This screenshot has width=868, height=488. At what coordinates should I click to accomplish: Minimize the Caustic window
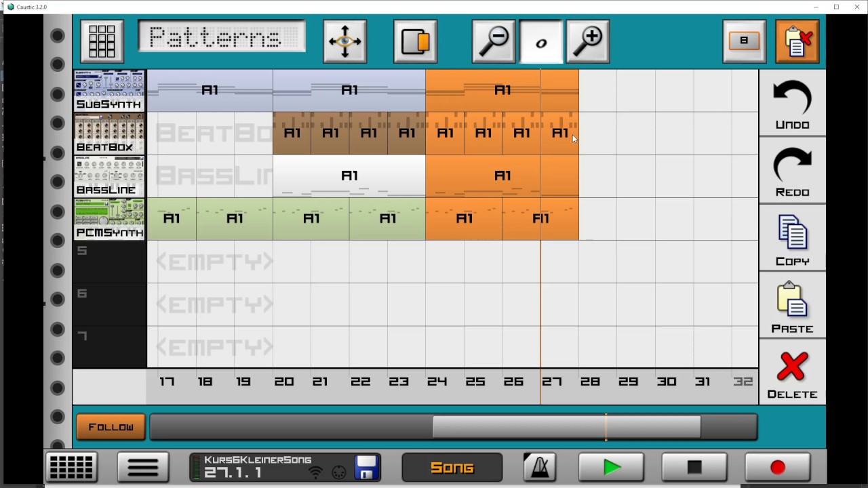(x=816, y=7)
